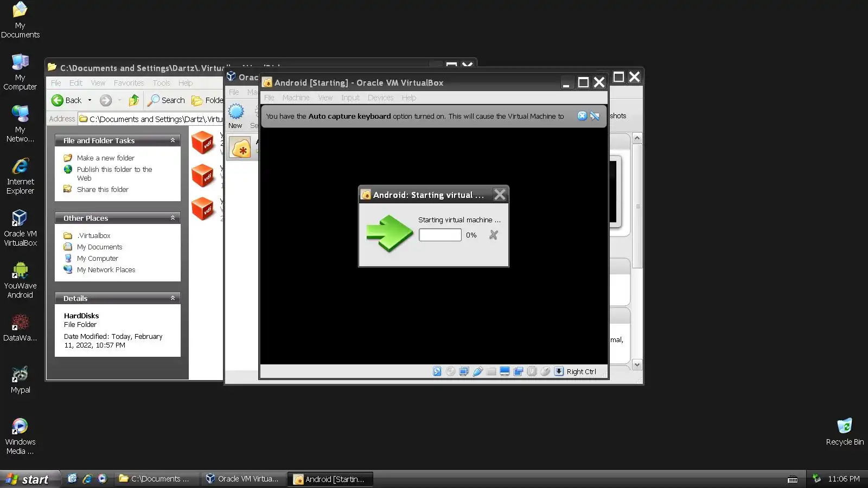Viewport: 868px width, 488px height.
Task: Click the mouse integration status icon
Action: coord(545,371)
